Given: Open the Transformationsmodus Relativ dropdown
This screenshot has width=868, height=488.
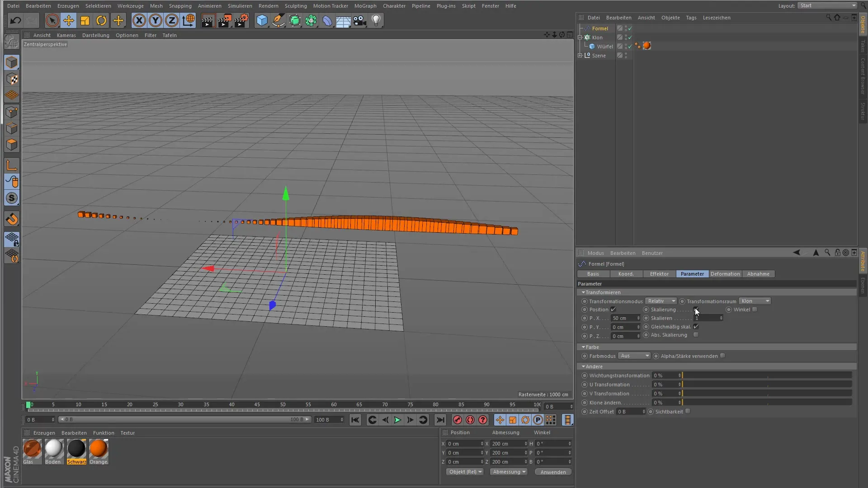Looking at the screenshot, I should click(661, 301).
